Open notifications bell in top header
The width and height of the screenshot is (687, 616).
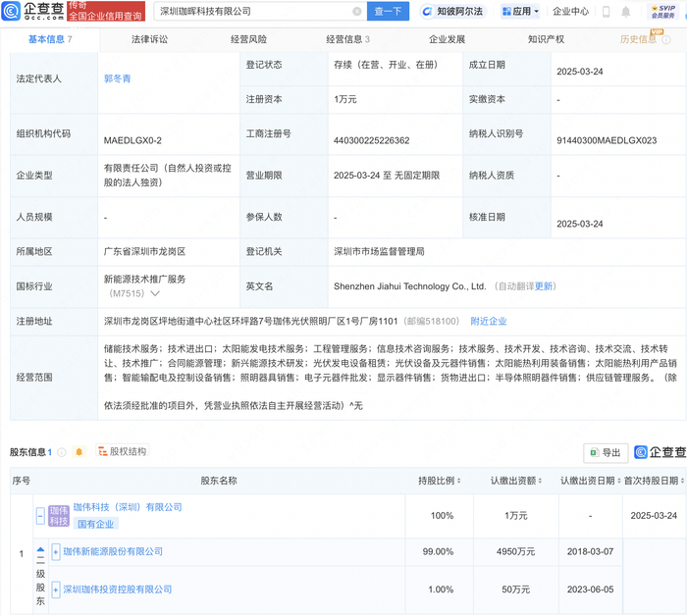626,12
